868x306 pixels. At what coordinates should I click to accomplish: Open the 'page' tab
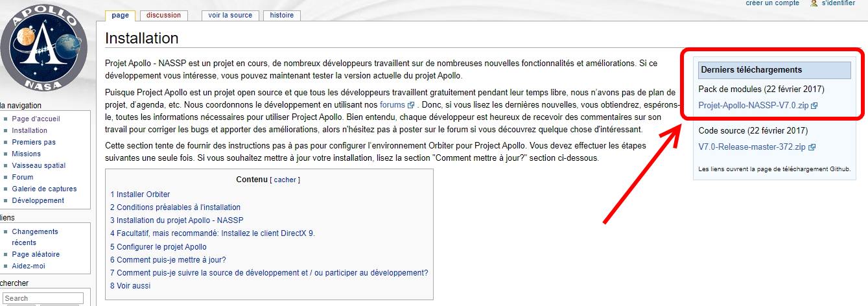click(x=120, y=15)
